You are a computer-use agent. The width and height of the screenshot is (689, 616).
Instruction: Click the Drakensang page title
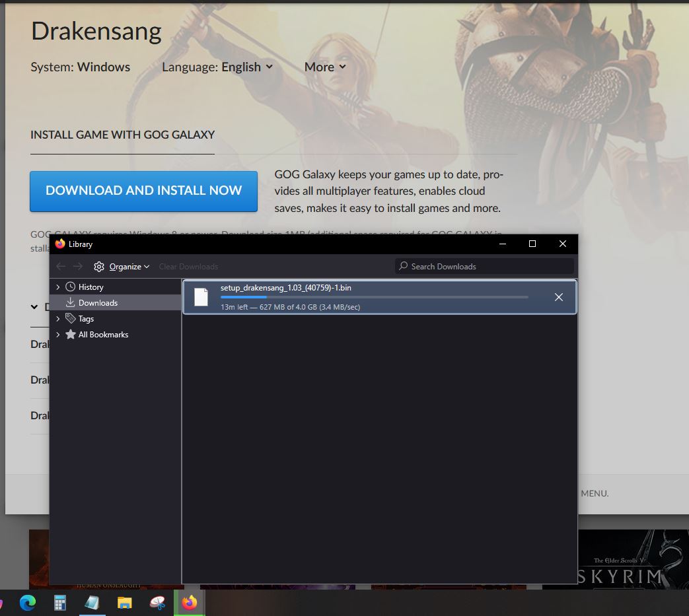[x=96, y=32]
